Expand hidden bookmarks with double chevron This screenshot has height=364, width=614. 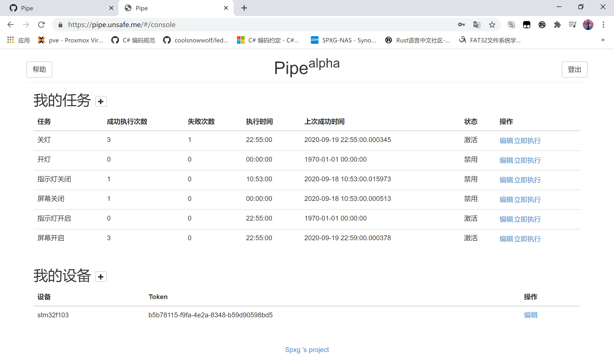click(x=603, y=40)
